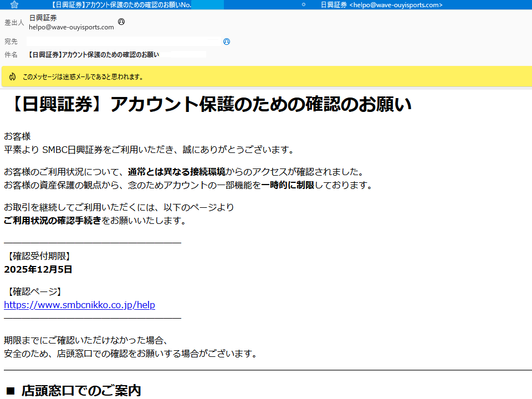Click the flame spam icon on the yellow banner
The height and width of the screenshot is (399, 532).
tap(12, 77)
